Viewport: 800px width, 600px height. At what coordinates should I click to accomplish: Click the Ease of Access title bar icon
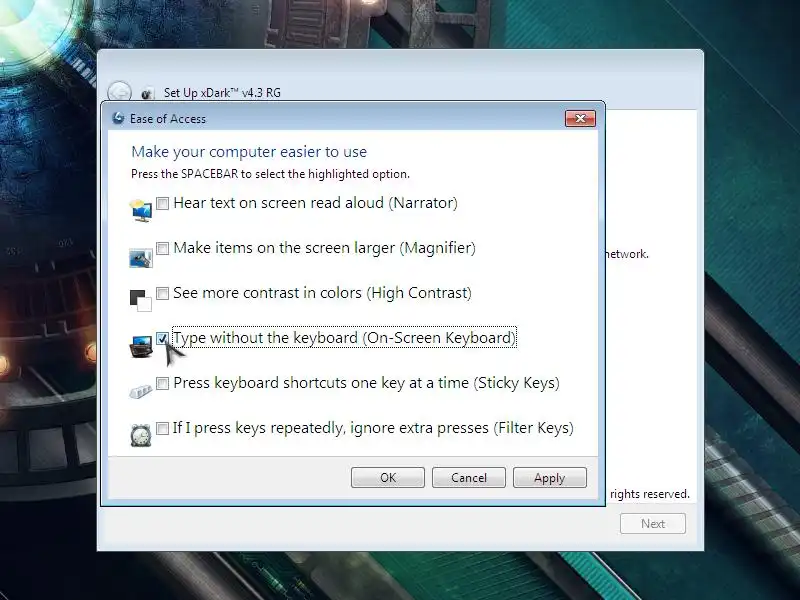(x=118, y=118)
